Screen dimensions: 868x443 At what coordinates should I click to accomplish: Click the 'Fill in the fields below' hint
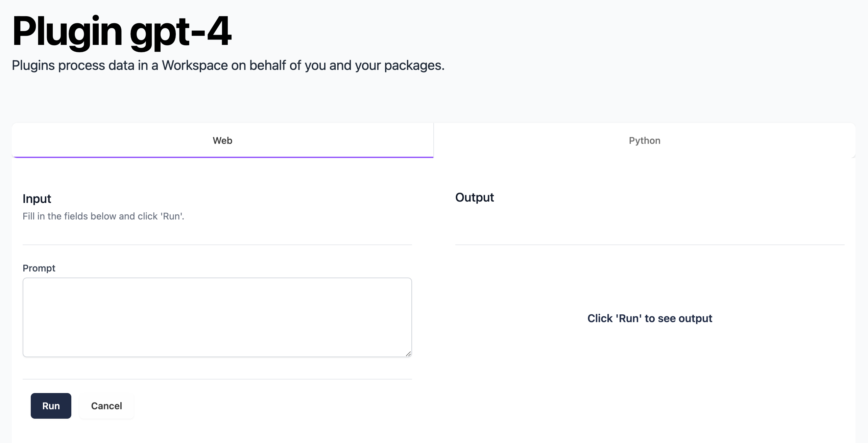103,216
